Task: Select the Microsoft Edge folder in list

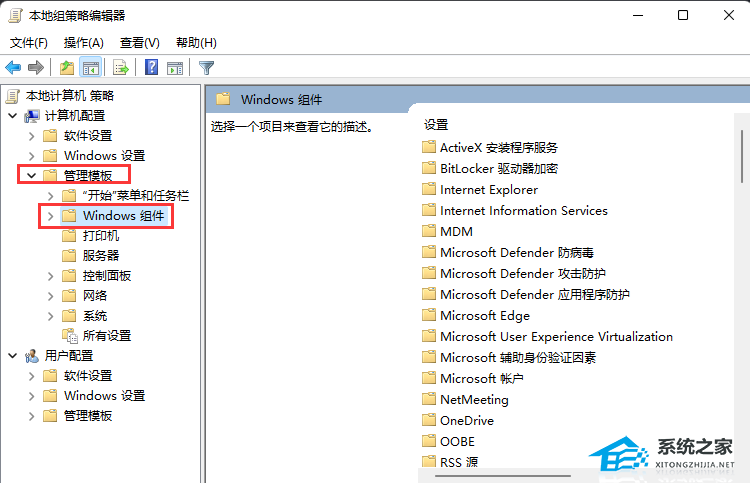Action: pos(484,315)
